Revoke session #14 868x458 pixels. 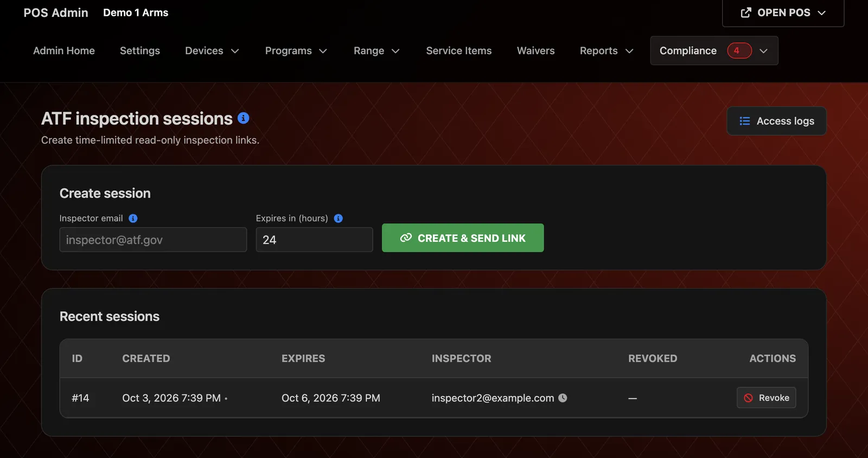click(766, 398)
